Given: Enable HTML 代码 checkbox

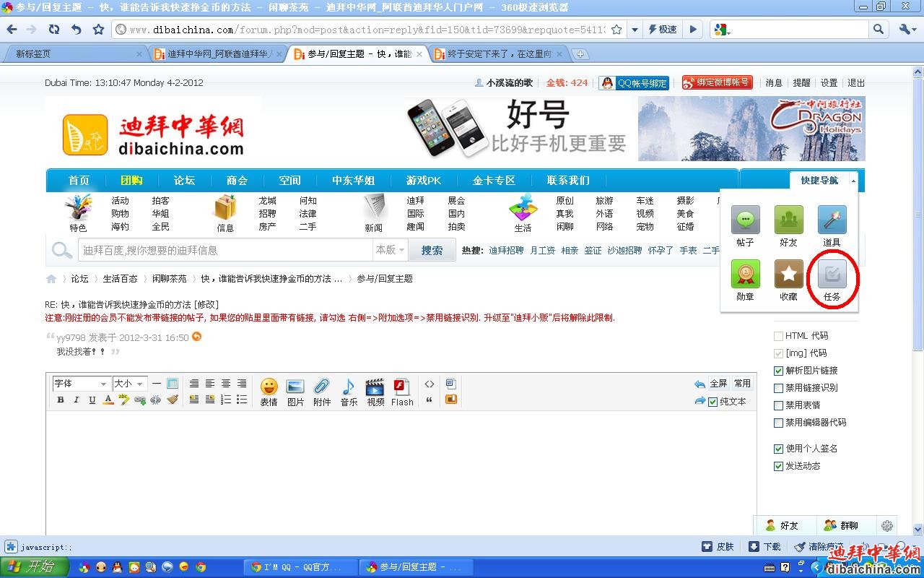Looking at the screenshot, I should coord(778,336).
